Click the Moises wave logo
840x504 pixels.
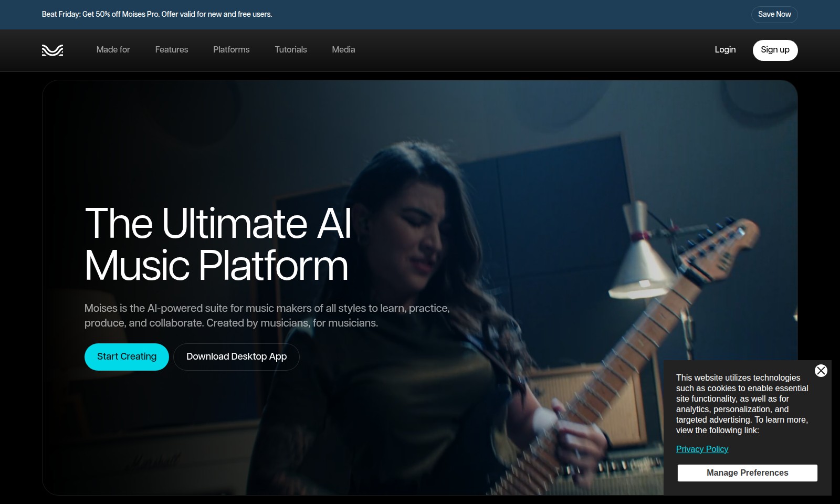click(x=52, y=50)
